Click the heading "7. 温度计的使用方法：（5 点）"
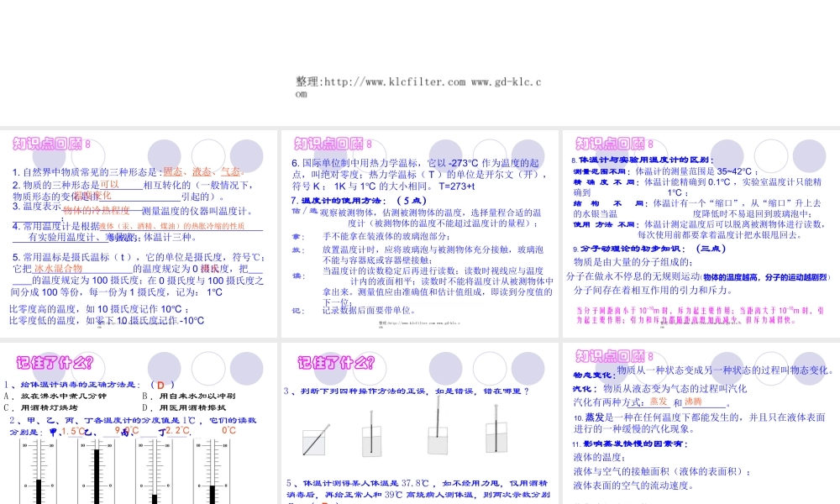The image size is (840, 504). 359,200
